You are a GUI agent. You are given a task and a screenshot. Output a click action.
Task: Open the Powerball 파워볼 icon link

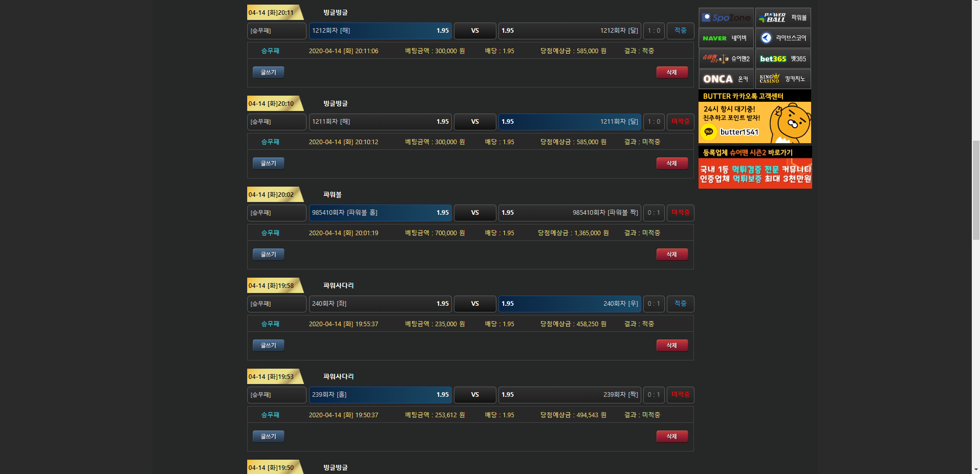click(x=782, y=18)
